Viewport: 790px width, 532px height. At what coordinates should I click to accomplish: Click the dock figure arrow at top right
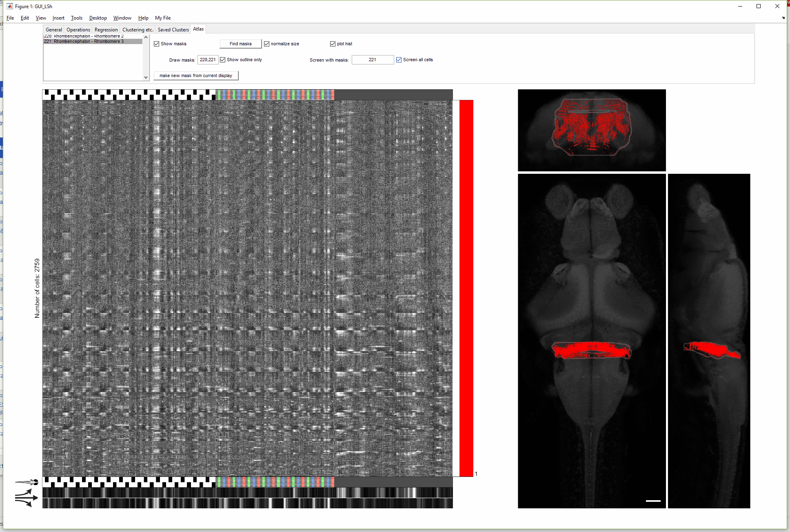click(x=783, y=18)
